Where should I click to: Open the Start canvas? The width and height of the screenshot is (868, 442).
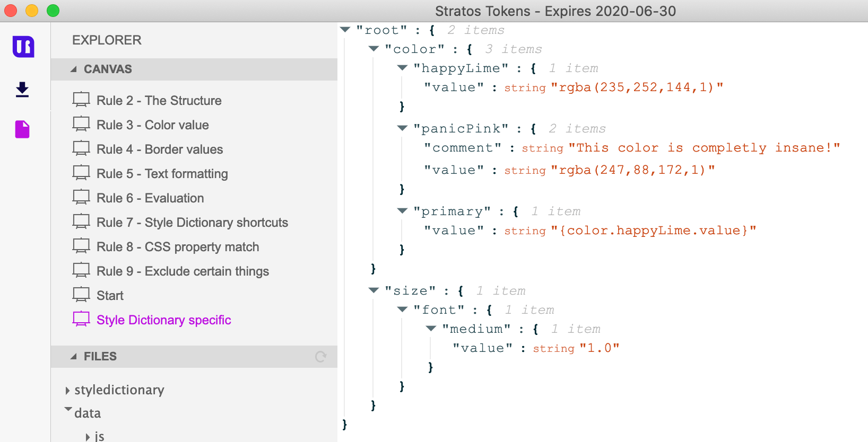tap(110, 296)
